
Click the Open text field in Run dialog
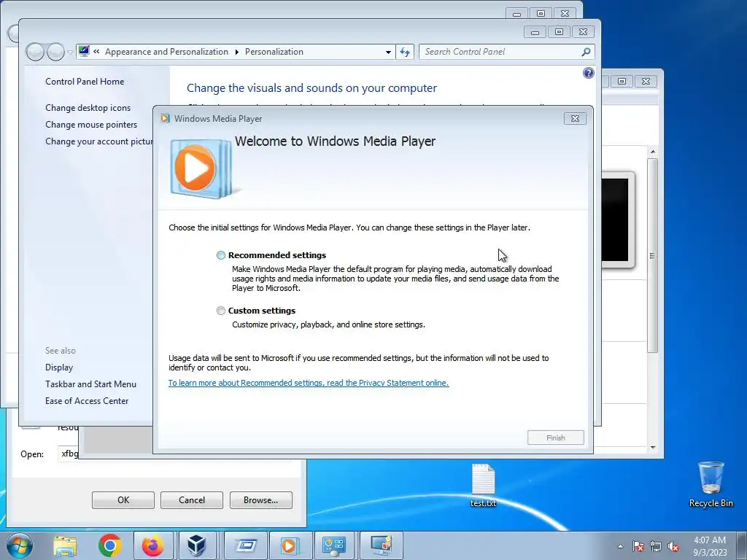click(x=68, y=454)
